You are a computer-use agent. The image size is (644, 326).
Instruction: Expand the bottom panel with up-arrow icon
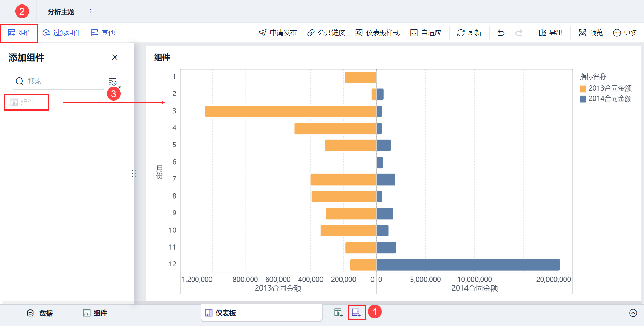pos(633,313)
